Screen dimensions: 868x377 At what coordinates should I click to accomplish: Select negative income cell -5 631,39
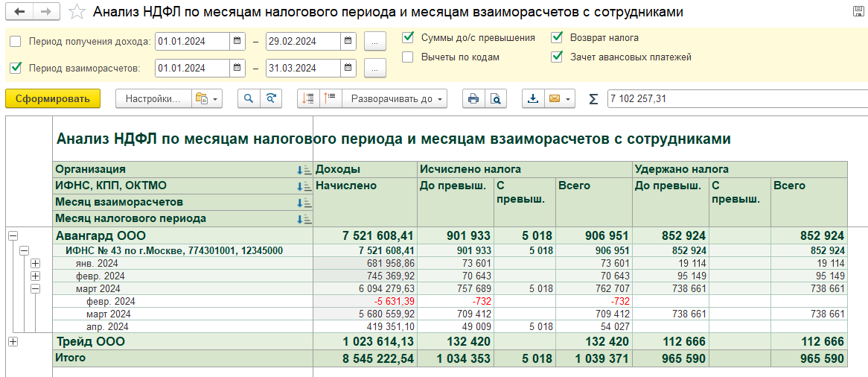pos(364,301)
